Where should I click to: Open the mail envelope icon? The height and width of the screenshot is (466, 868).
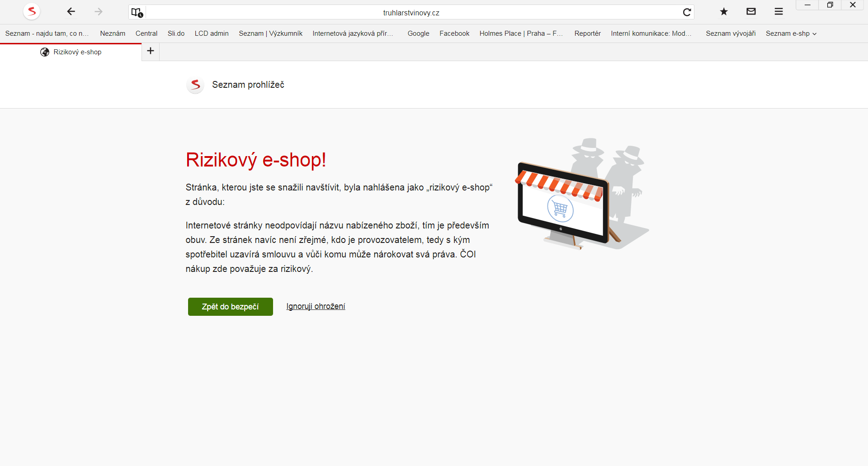coord(751,12)
